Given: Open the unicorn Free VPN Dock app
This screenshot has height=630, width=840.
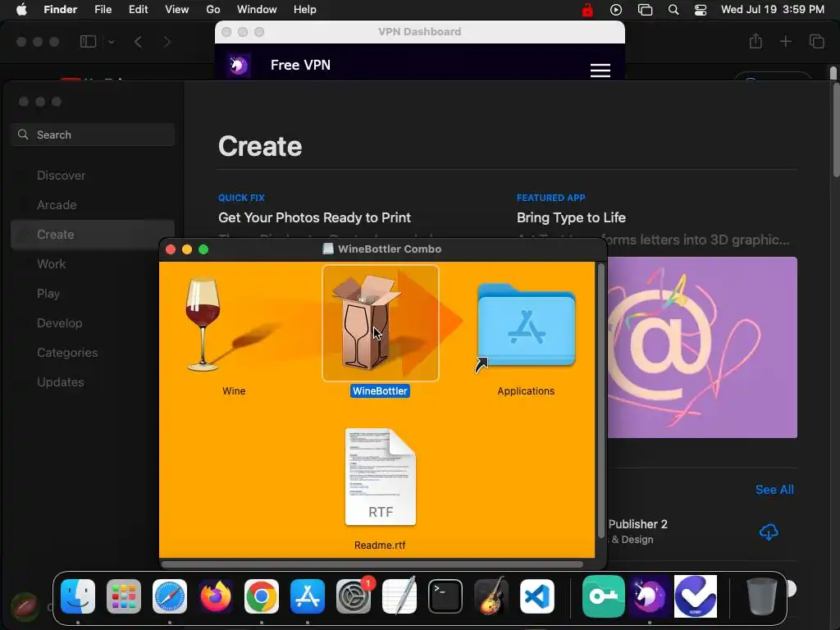Looking at the screenshot, I should click(x=650, y=596).
